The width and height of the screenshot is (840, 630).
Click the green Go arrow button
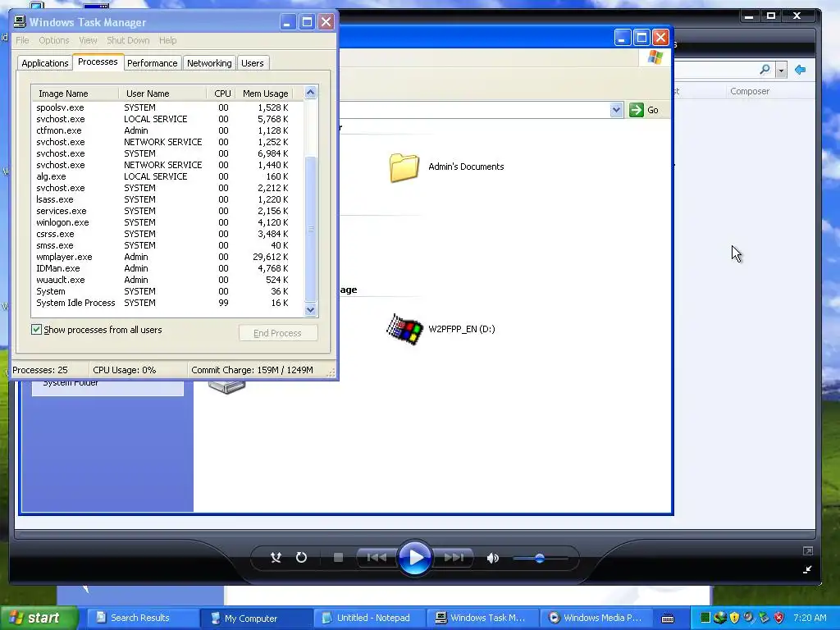(637, 110)
